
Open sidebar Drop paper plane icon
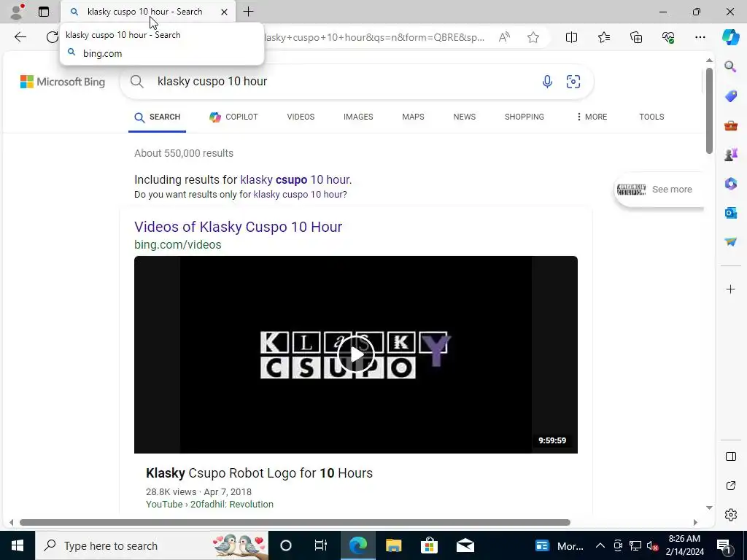point(730,242)
